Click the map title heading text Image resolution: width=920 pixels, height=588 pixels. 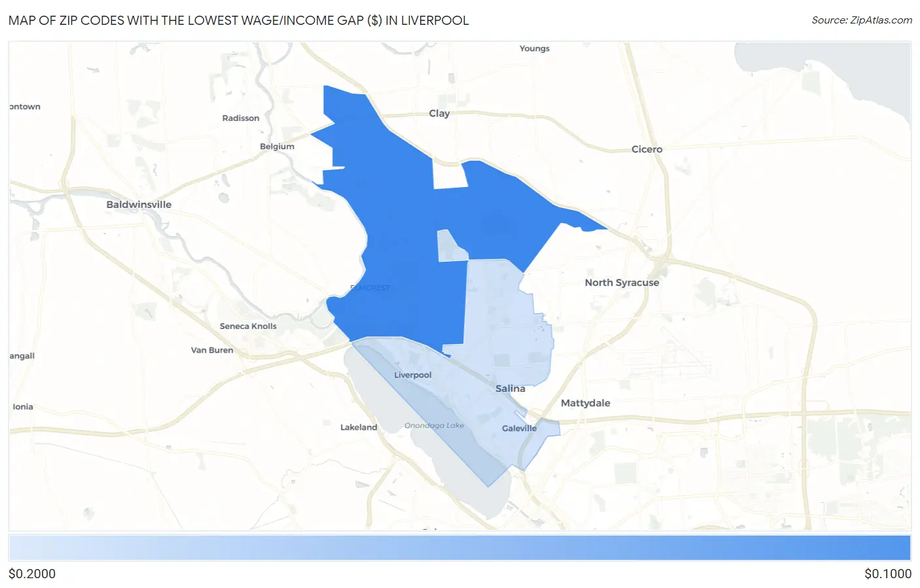pos(238,20)
